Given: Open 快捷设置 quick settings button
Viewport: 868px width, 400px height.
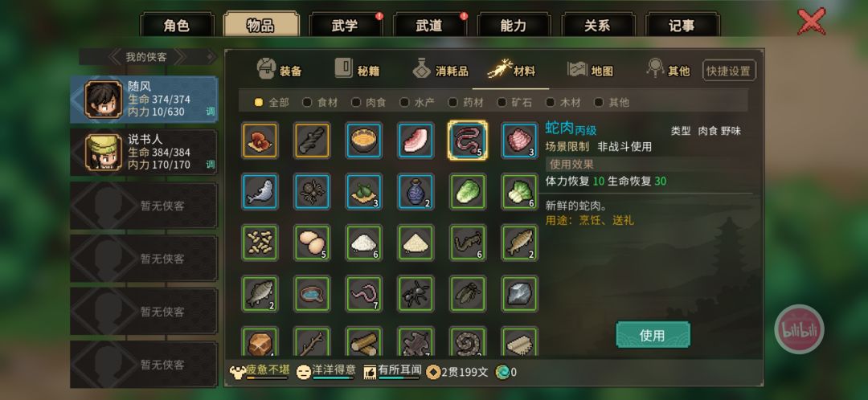Looking at the screenshot, I should point(728,71).
